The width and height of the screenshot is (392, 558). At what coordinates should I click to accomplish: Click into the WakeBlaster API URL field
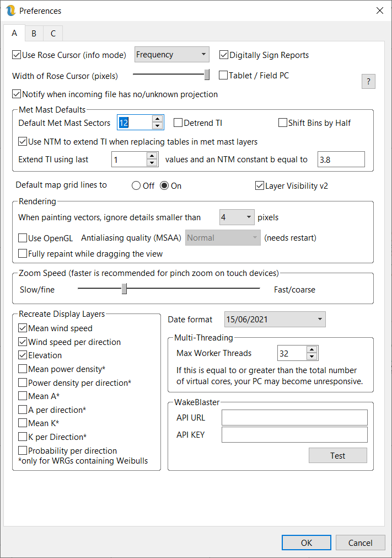point(294,418)
